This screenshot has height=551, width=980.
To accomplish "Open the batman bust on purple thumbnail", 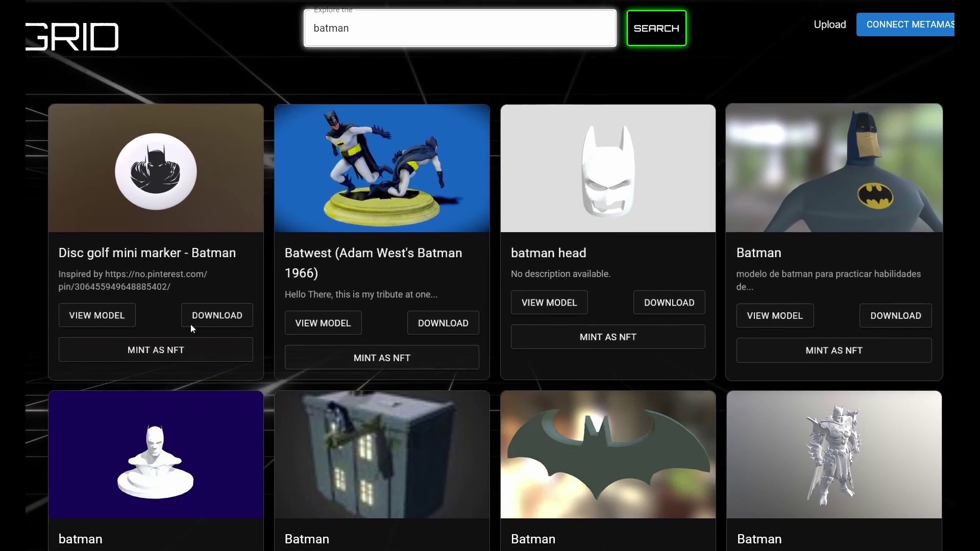I will pyautogui.click(x=156, y=455).
